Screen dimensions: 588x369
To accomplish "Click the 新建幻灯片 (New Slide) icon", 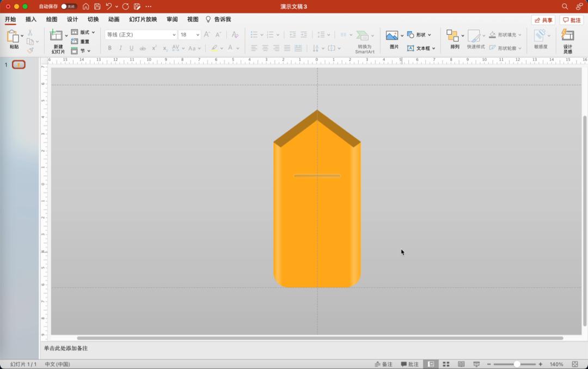I will tap(57, 39).
